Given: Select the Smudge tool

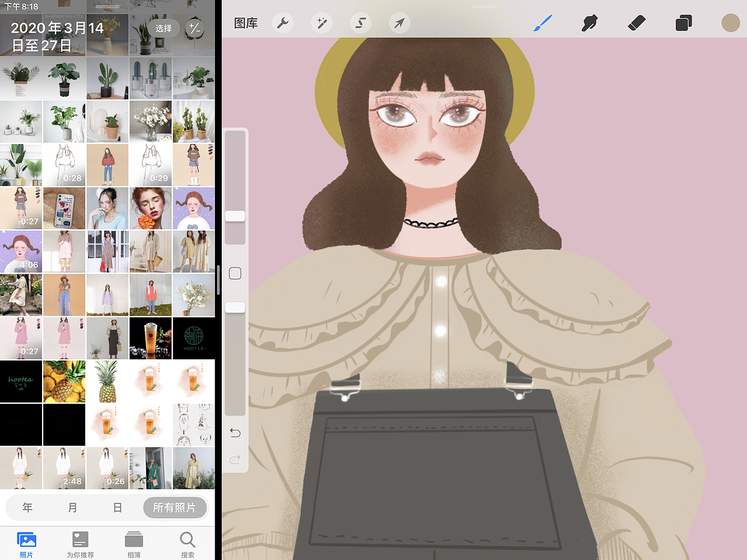Looking at the screenshot, I should (x=589, y=23).
